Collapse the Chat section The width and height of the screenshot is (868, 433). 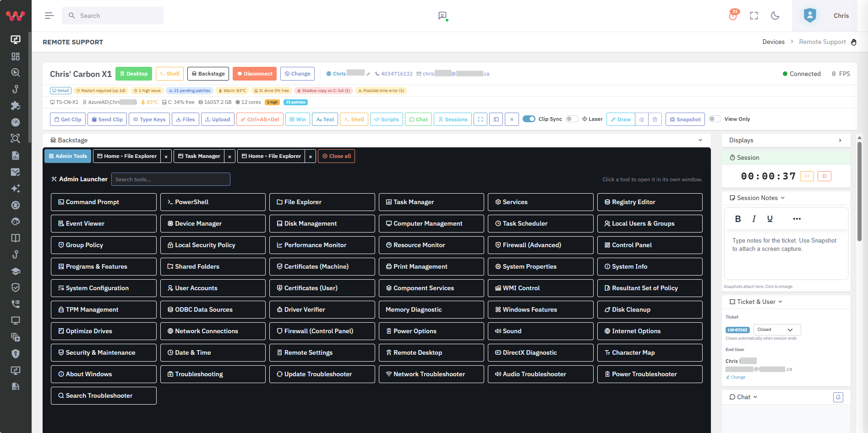tap(755, 397)
